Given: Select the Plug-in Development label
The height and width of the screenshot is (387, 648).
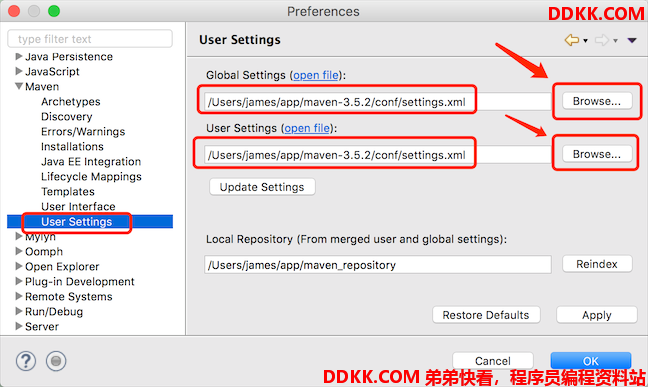Looking at the screenshot, I should [x=79, y=282].
